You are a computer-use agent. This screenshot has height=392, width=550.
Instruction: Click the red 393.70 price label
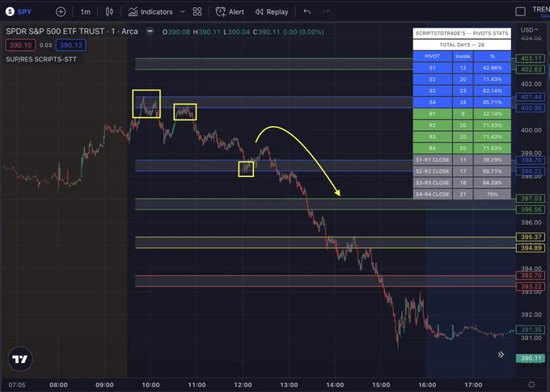tap(531, 276)
